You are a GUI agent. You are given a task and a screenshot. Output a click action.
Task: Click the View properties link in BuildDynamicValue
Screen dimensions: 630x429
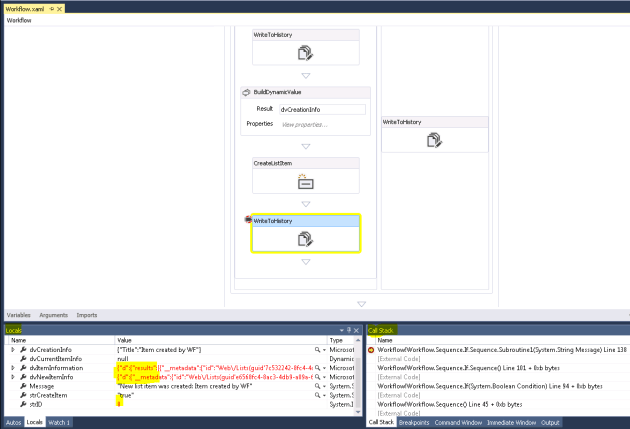[x=301, y=124]
